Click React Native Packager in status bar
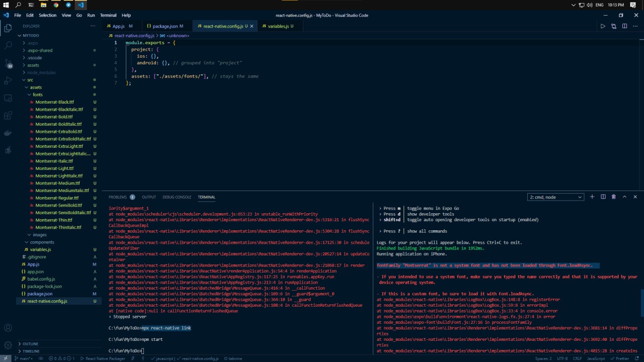The width and height of the screenshot is (644, 362). (x=103, y=358)
